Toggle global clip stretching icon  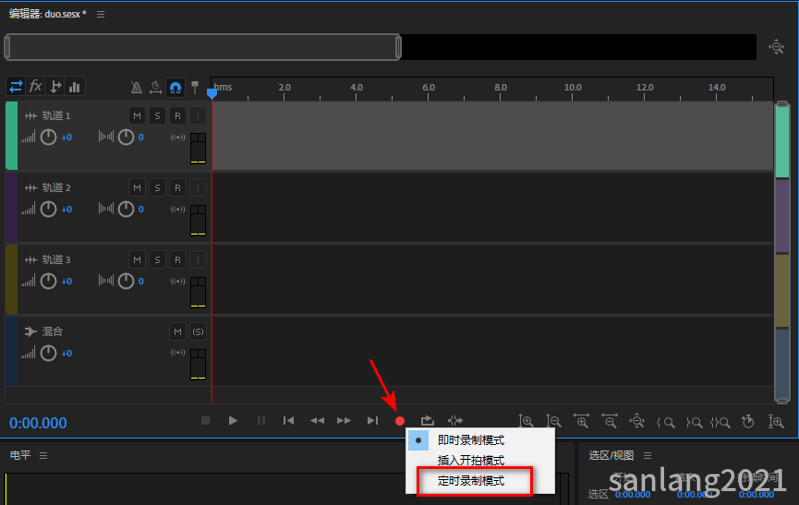[x=155, y=88]
